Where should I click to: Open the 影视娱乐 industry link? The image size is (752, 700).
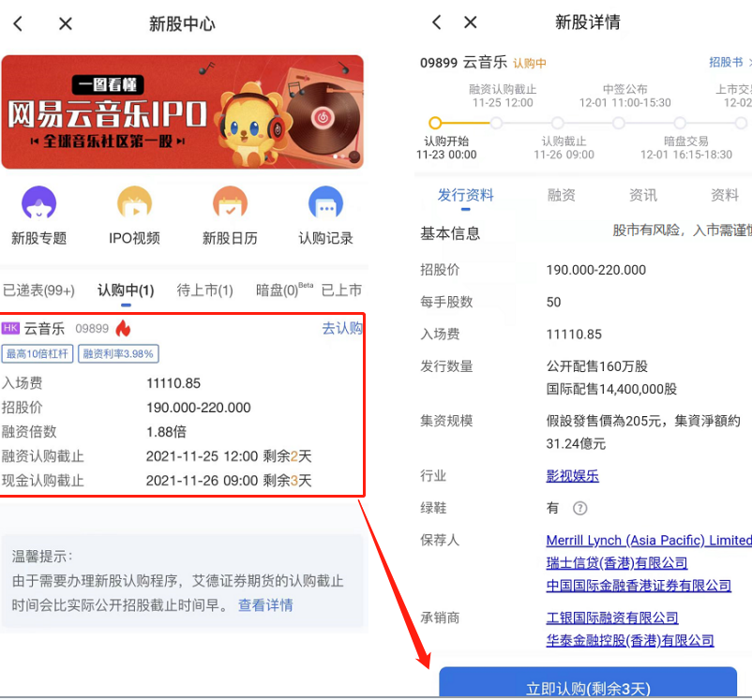coord(573,476)
